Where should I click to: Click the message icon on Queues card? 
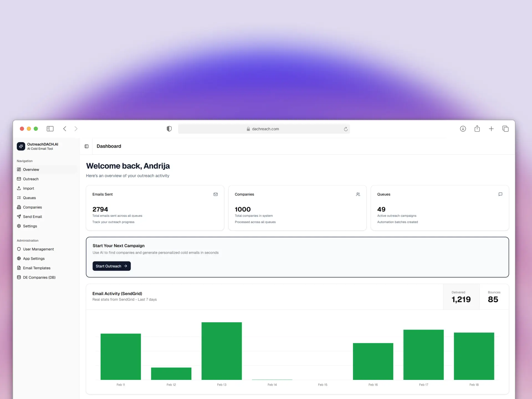[x=500, y=195]
